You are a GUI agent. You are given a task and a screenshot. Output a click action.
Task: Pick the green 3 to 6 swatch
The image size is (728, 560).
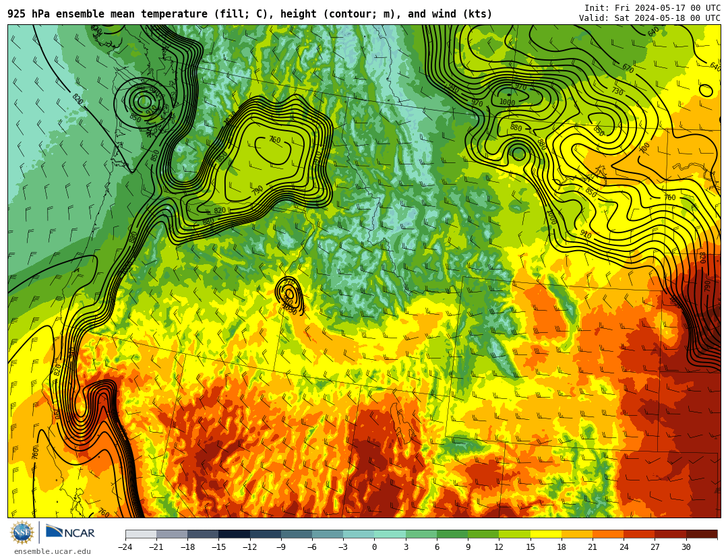pyautogui.click(x=421, y=534)
